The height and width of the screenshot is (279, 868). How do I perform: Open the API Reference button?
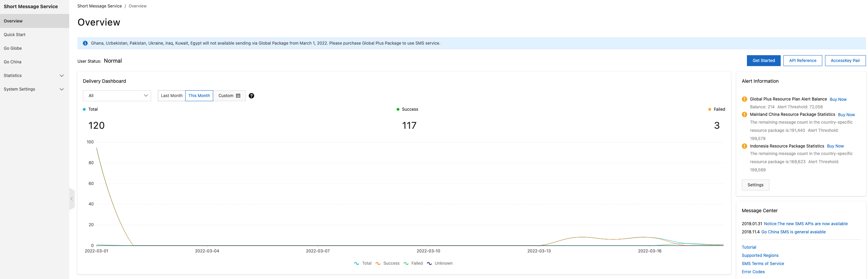[x=803, y=61]
